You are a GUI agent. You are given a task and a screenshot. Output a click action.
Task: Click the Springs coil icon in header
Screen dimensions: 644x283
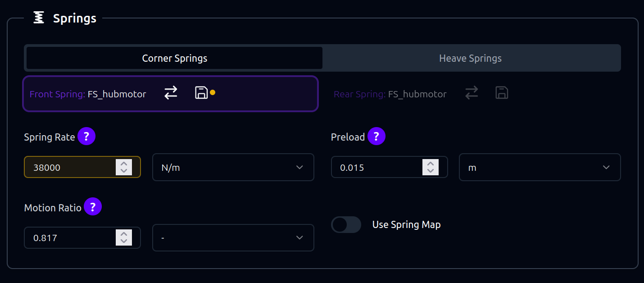pos(39,18)
